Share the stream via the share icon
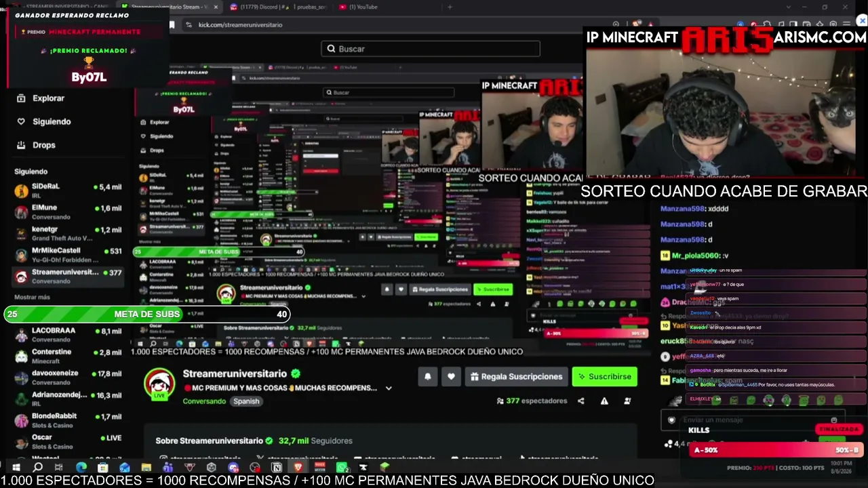Image resolution: width=868 pixels, height=488 pixels. click(580, 401)
